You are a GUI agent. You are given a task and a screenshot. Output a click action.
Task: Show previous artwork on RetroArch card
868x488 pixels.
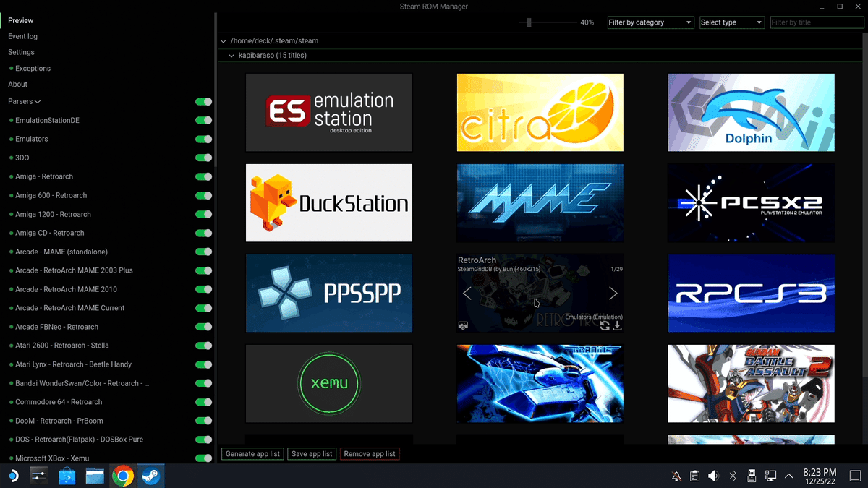pos(467,293)
